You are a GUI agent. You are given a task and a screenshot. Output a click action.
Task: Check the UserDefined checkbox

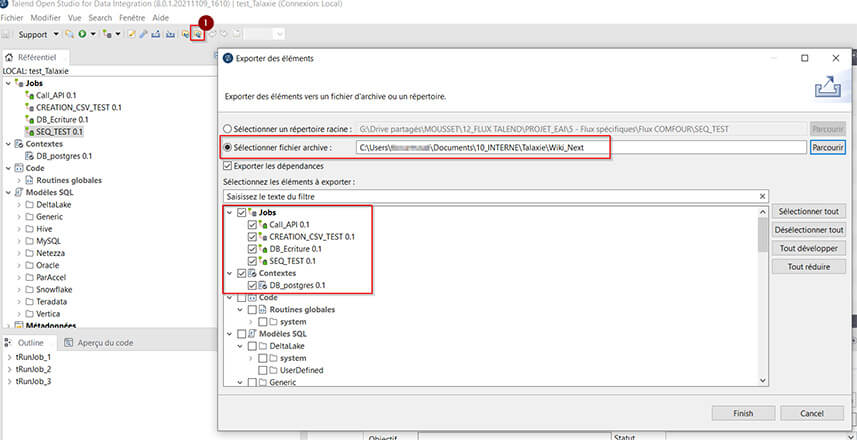click(263, 370)
